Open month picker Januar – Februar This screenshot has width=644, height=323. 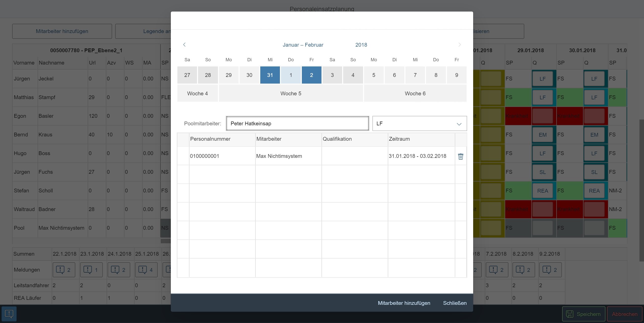pyautogui.click(x=303, y=45)
